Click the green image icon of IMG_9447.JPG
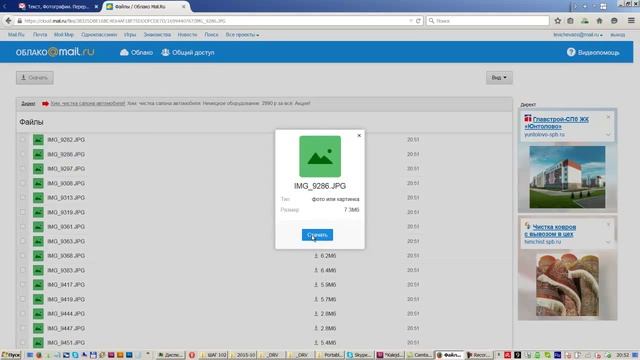The height and width of the screenshot is (360, 640). (x=38, y=328)
